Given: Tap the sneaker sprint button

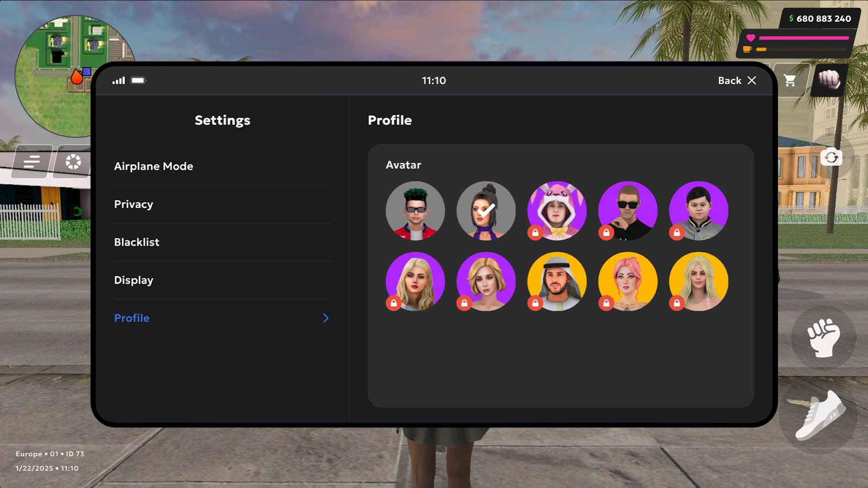Looking at the screenshot, I should [x=820, y=416].
